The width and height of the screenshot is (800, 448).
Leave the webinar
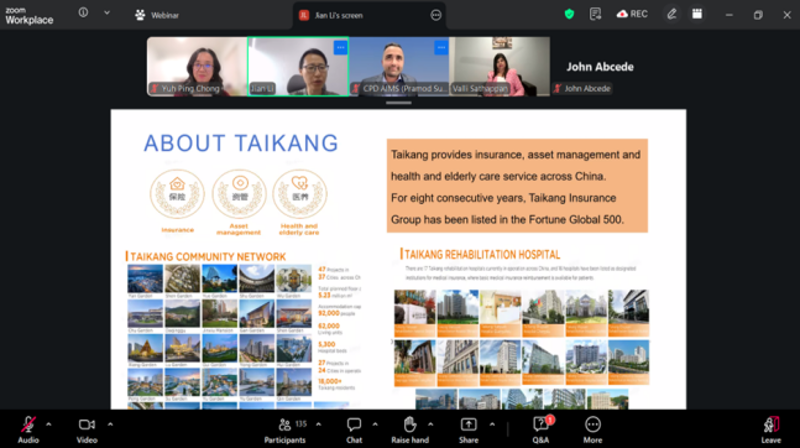point(770,425)
